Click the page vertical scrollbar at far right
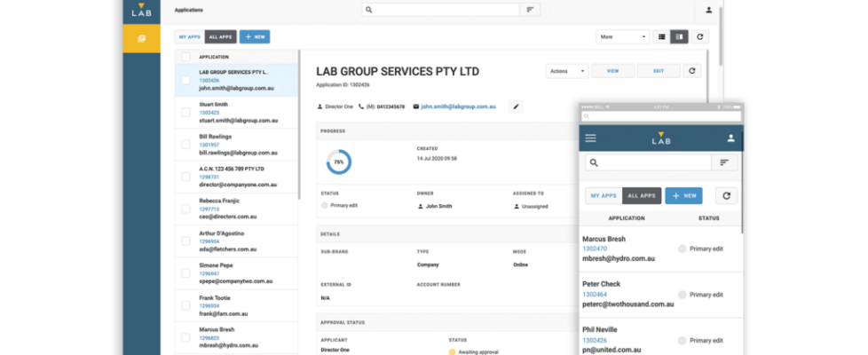The image size is (868, 355). 720,36
